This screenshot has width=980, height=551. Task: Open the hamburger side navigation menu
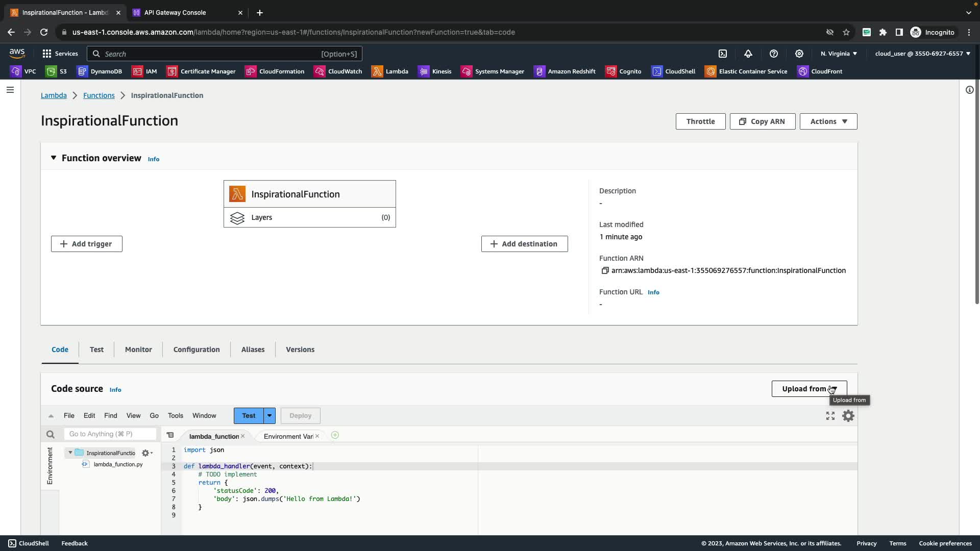[10, 90]
